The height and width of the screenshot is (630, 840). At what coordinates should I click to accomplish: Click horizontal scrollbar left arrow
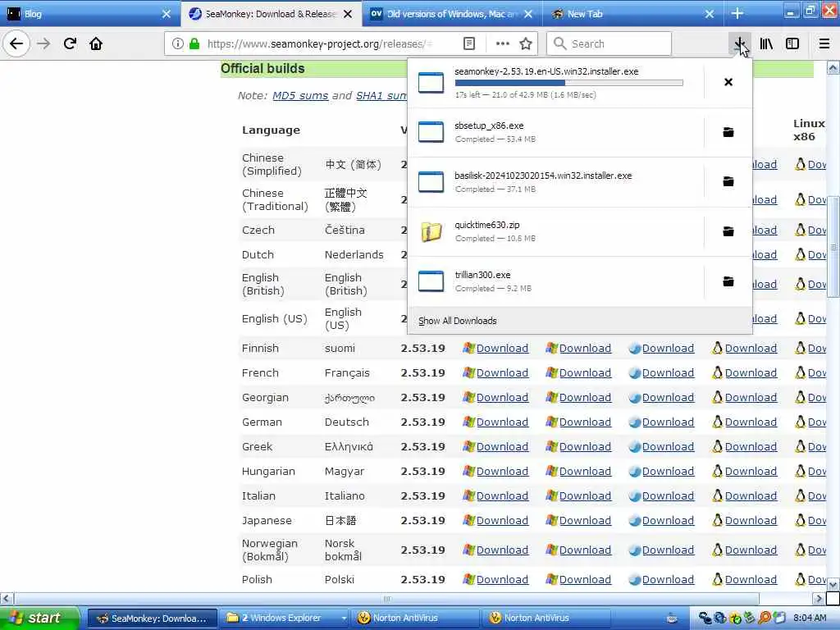point(7,598)
